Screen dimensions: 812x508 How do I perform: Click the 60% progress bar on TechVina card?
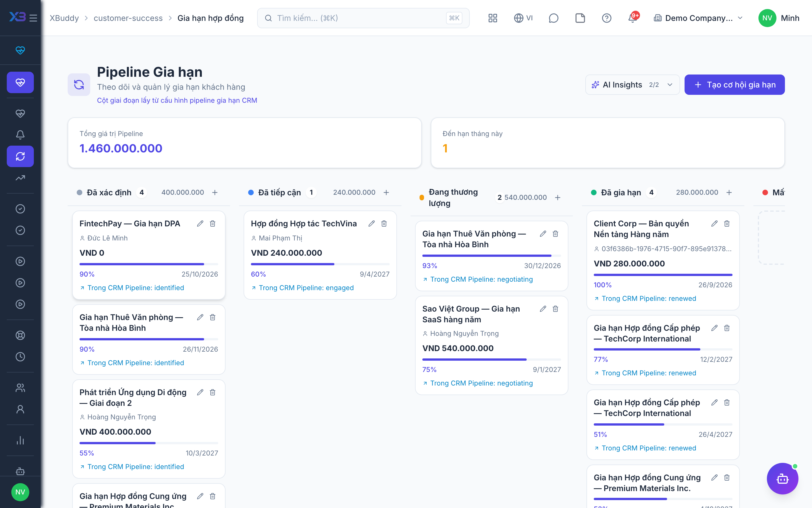320,264
